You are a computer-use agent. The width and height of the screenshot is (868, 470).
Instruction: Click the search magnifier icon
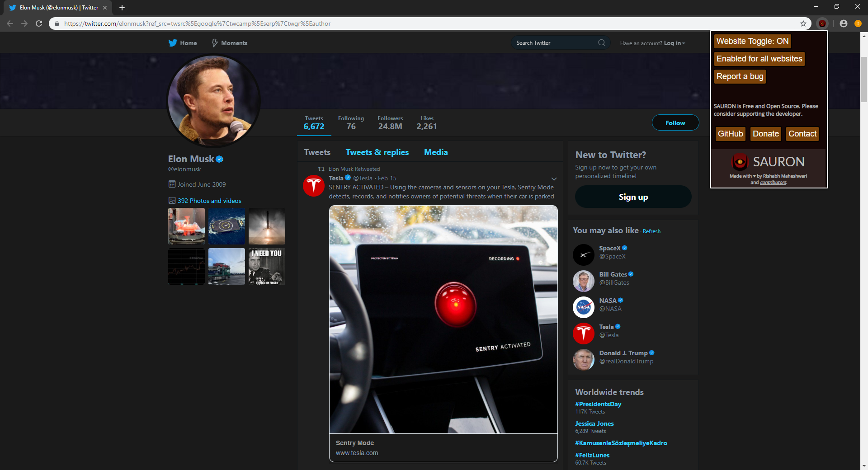[601, 43]
